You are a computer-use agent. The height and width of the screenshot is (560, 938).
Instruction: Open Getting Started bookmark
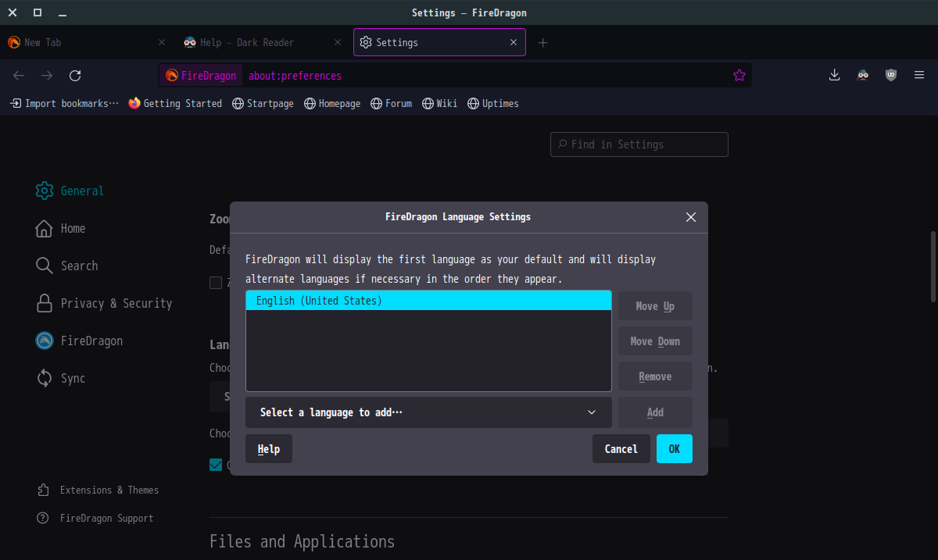(x=175, y=103)
